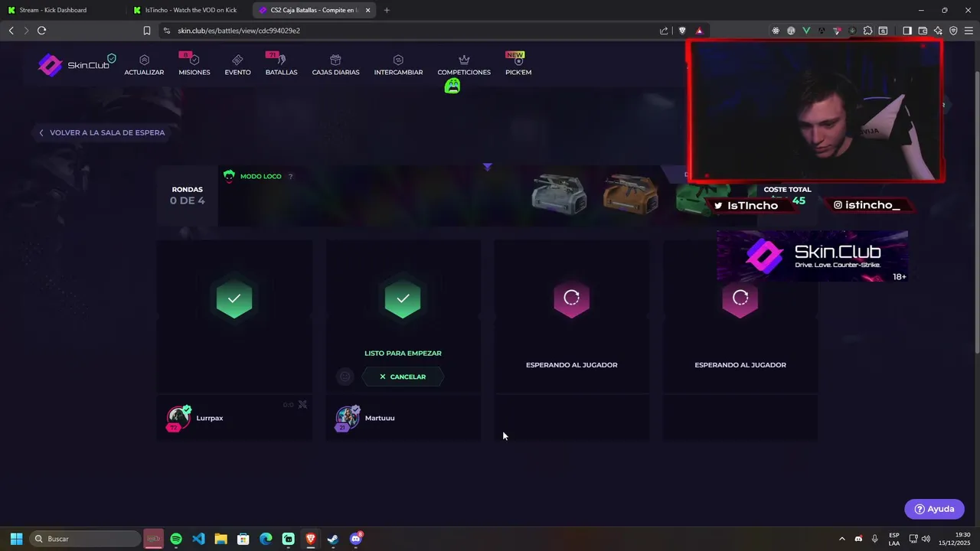980x551 pixels.
Task: Open the Batallas section
Action: click(281, 65)
